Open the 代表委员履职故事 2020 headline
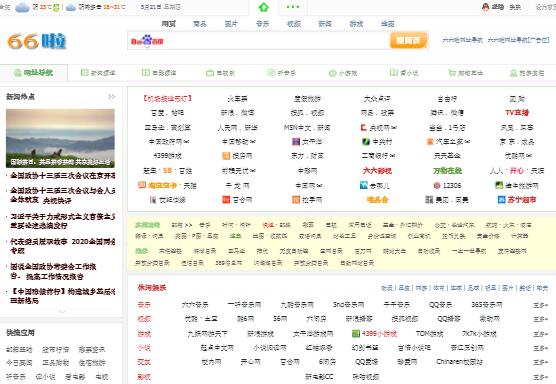Screen dimensions: 556x384 coord(62,246)
